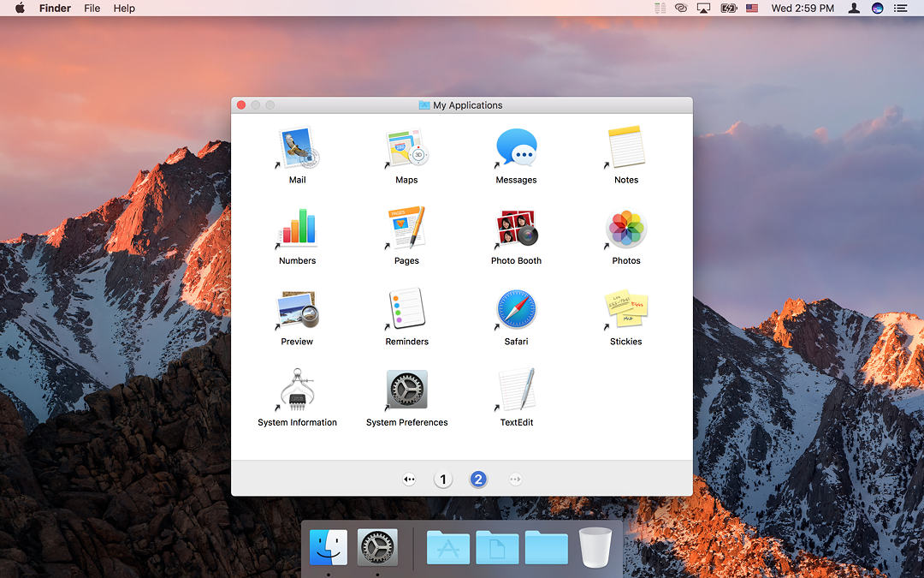Open the Reminders app icon
This screenshot has height=578, width=924.
[406, 309]
